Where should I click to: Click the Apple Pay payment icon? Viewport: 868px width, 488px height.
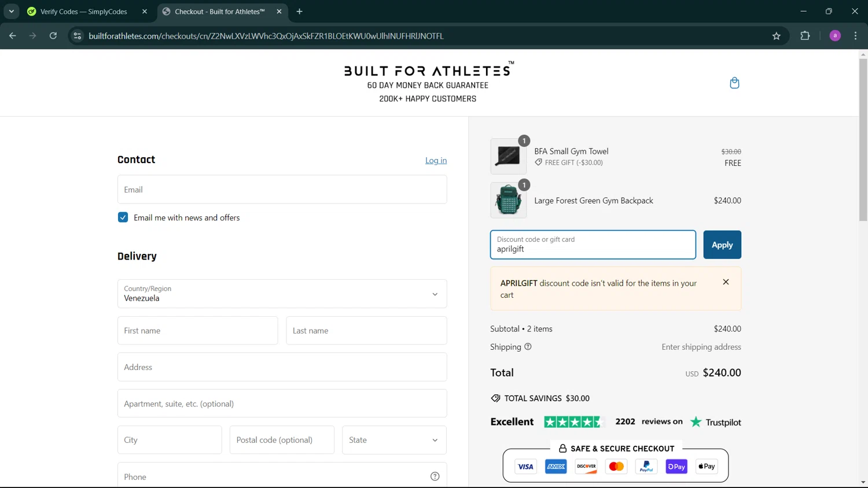[x=707, y=467]
